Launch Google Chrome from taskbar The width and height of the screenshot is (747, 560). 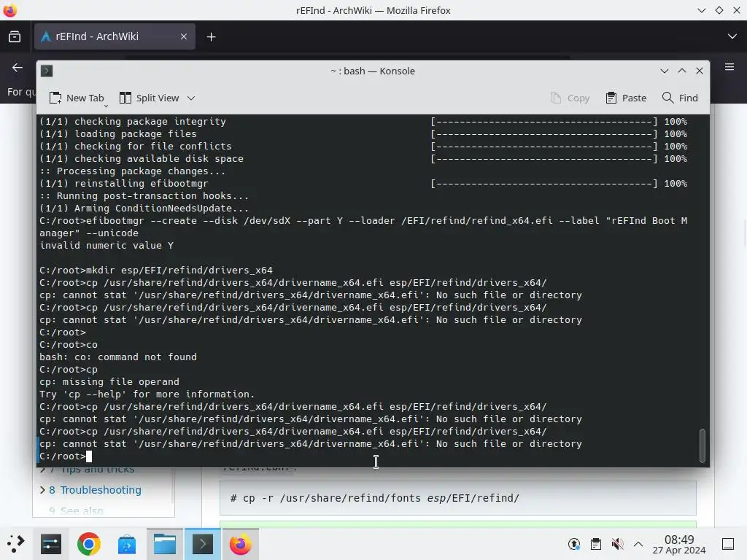pos(88,544)
